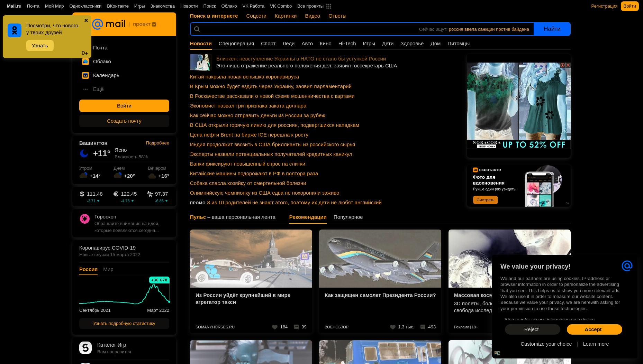
Task: Open Китай коронавирус news headline
Action: click(244, 77)
